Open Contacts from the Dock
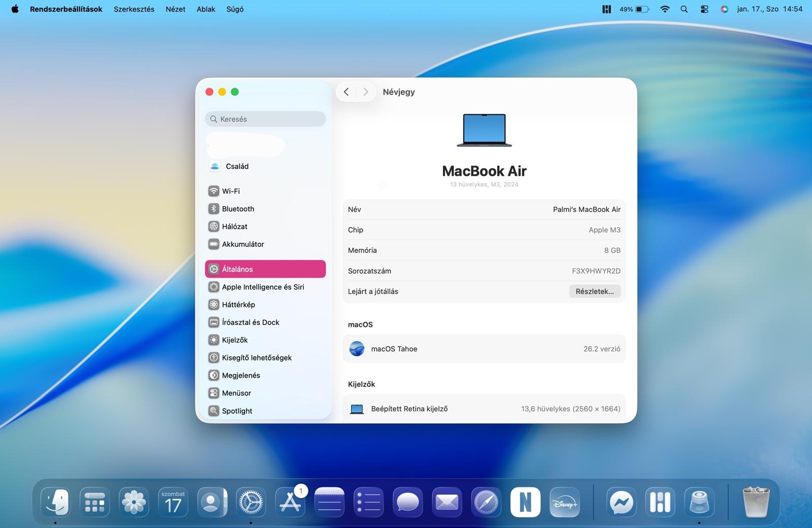The width and height of the screenshot is (812, 528). coord(212,502)
